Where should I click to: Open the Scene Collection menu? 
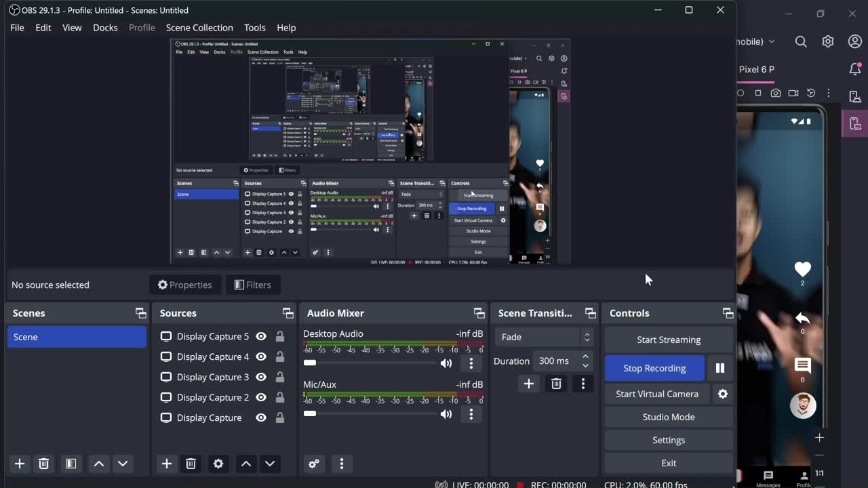pyautogui.click(x=199, y=28)
